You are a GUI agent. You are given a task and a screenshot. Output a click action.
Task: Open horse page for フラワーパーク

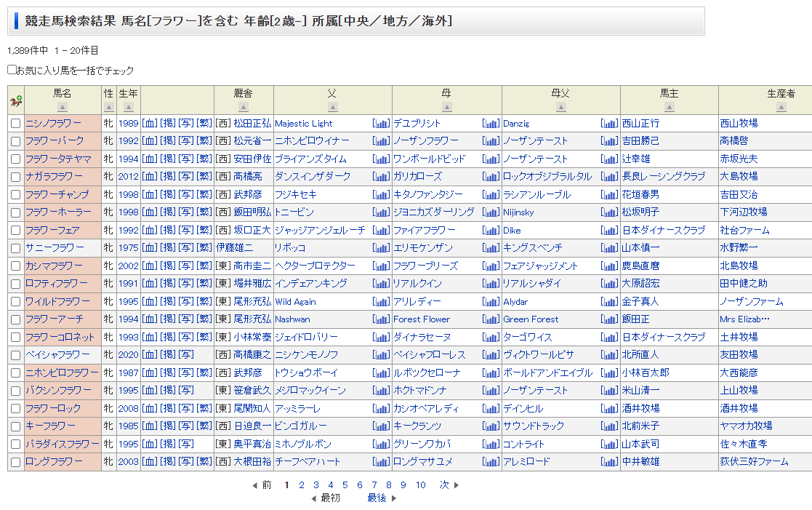point(55,140)
